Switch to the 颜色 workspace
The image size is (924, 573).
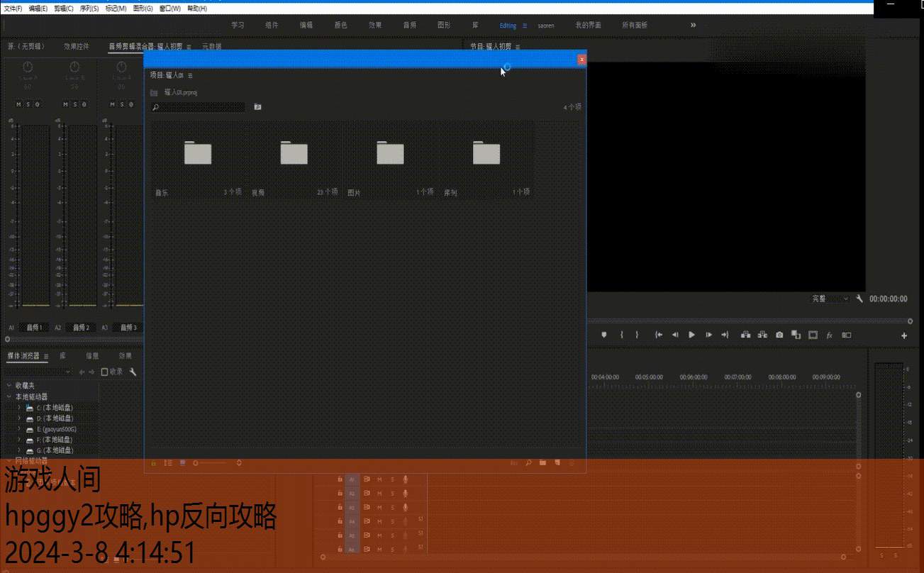click(x=340, y=25)
